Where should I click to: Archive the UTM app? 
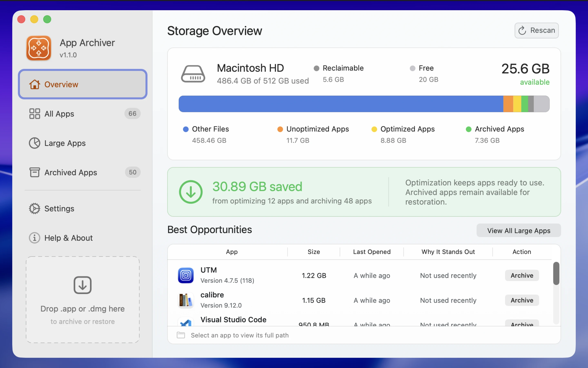tap(522, 275)
